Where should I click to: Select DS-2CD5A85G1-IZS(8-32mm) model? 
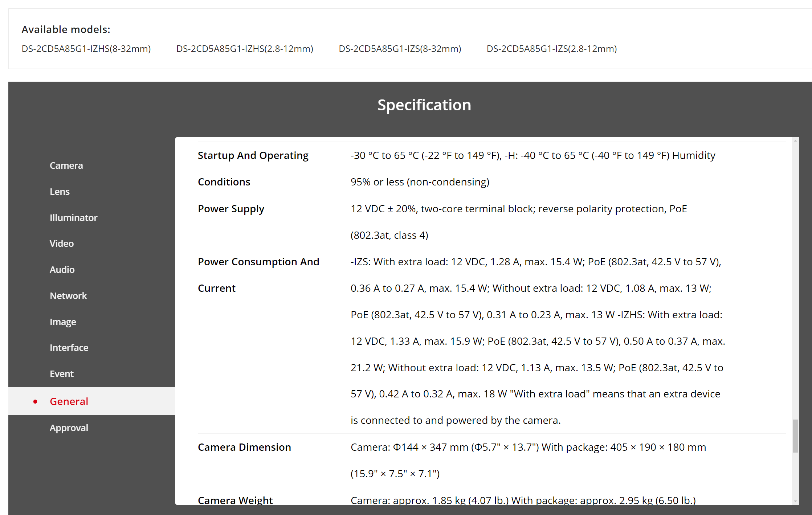(x=399, y=49)
